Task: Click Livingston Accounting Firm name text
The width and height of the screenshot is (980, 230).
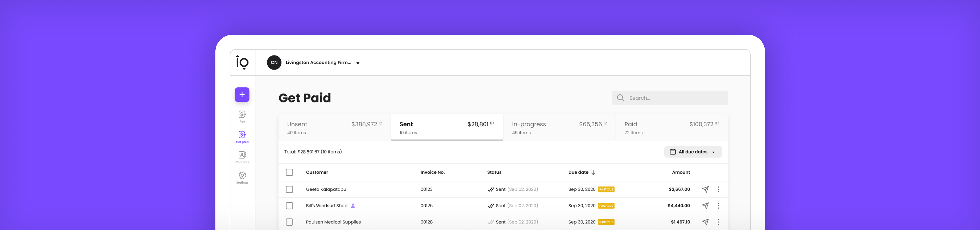Action: tap(318, 62)
